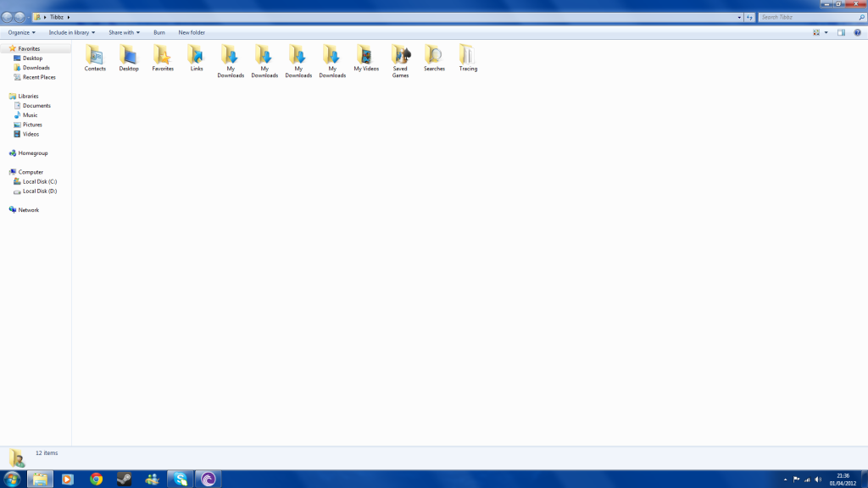Viewport: 868px width, 488px height.
Task: Open Local Disk (D:)
Action: [x=39, y=191]
